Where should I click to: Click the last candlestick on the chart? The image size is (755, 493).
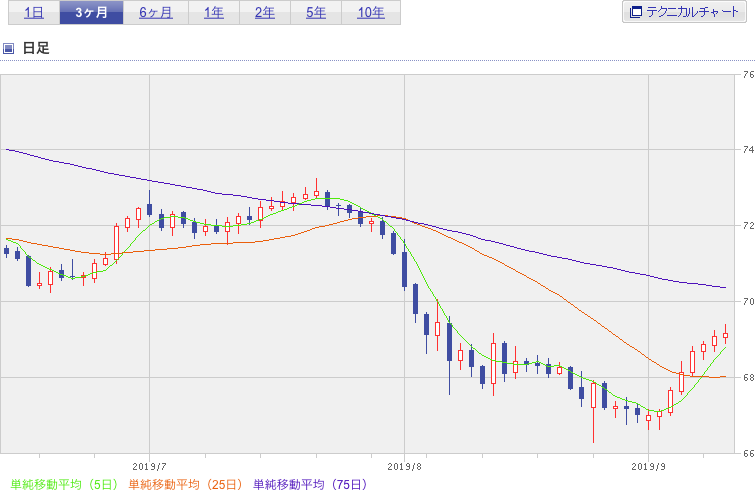(726, 335)
